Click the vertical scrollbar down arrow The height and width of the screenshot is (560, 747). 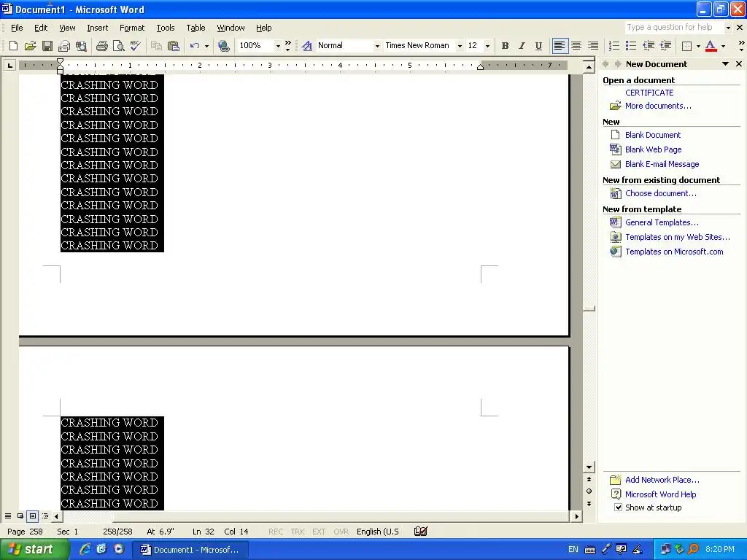pos(589,467)
